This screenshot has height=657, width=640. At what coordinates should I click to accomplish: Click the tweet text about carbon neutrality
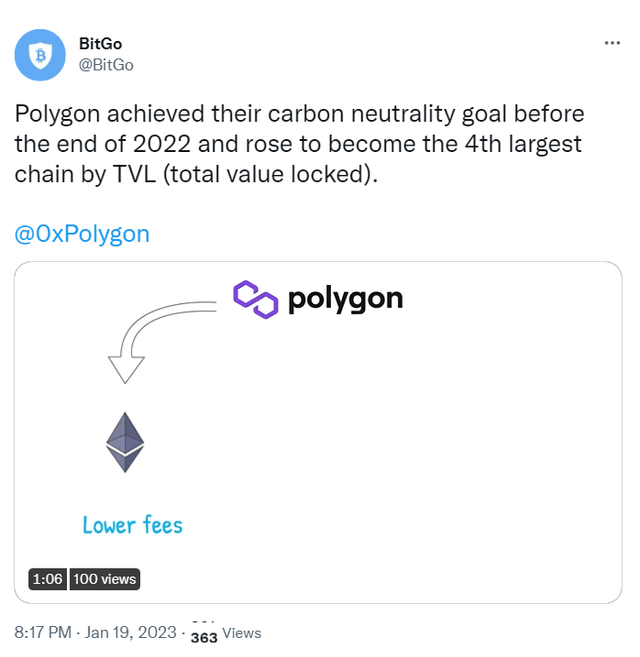300,114
